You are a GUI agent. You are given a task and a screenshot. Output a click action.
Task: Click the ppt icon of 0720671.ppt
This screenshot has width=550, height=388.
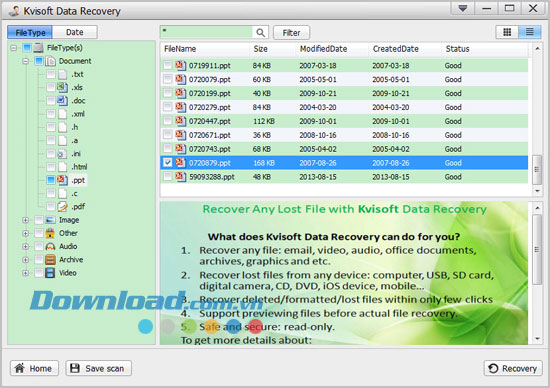(181, 135)
